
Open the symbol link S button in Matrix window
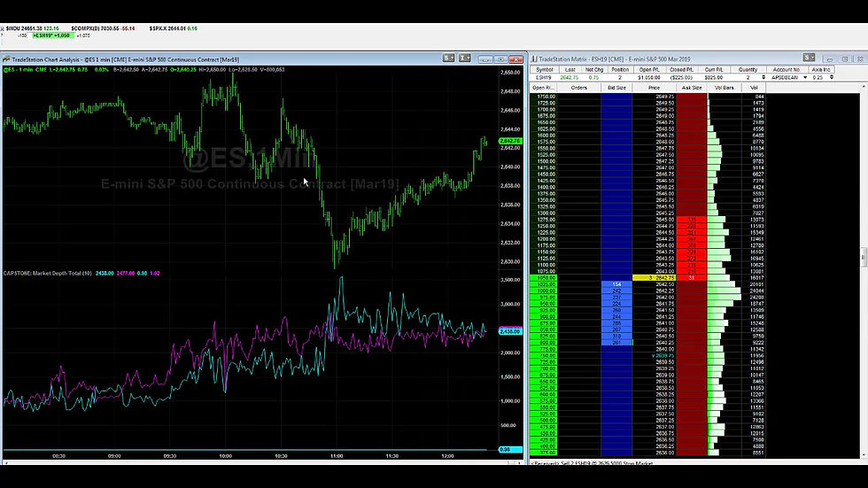tap(809, 58)
